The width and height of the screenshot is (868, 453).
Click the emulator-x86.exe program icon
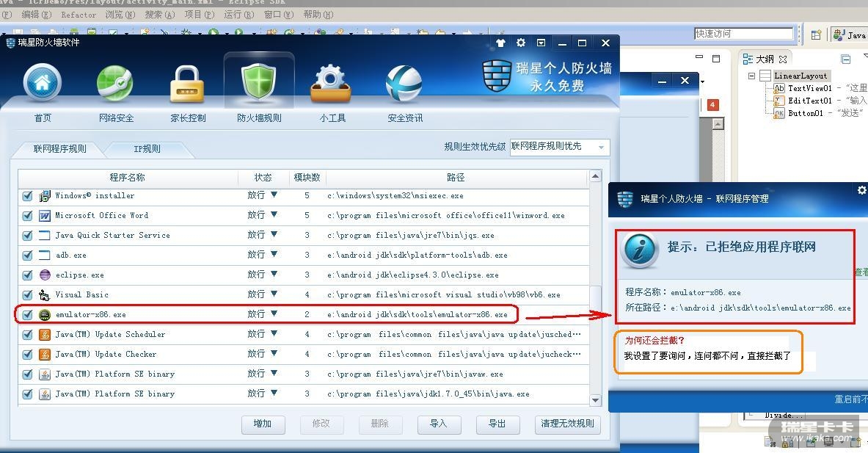pyautogui.click(x=45, y=314)
